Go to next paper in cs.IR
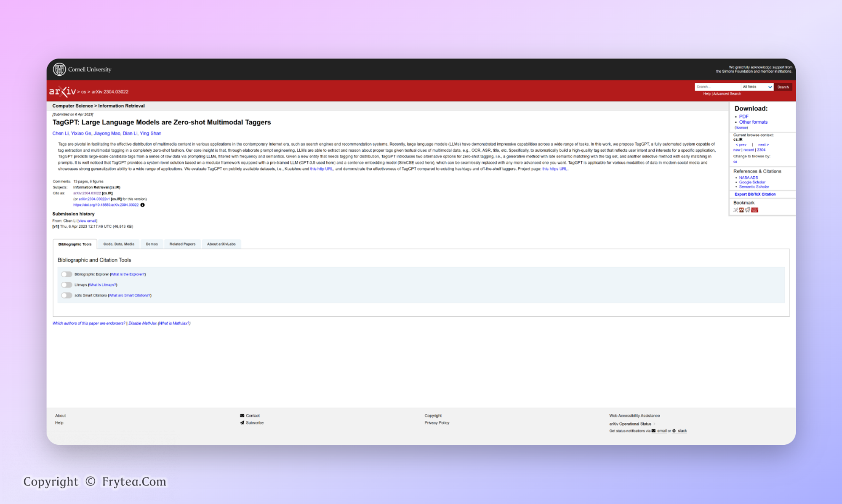This screenshot has height=504, width=842. 763,145
